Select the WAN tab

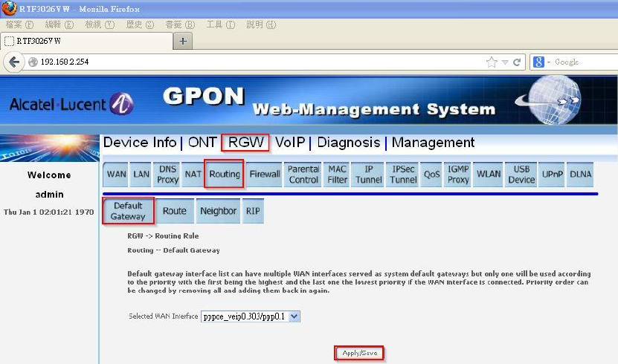116,175
